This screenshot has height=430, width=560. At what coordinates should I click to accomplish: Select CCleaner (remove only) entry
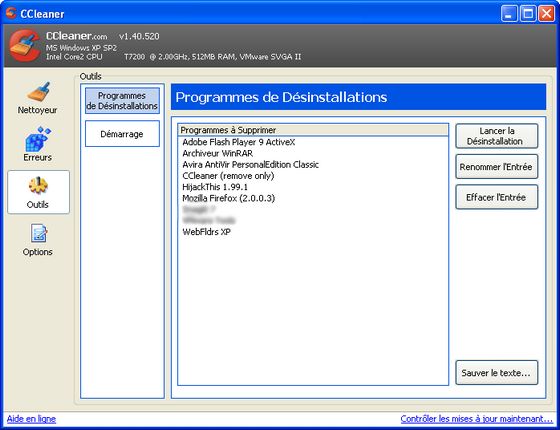click(312, 176)
